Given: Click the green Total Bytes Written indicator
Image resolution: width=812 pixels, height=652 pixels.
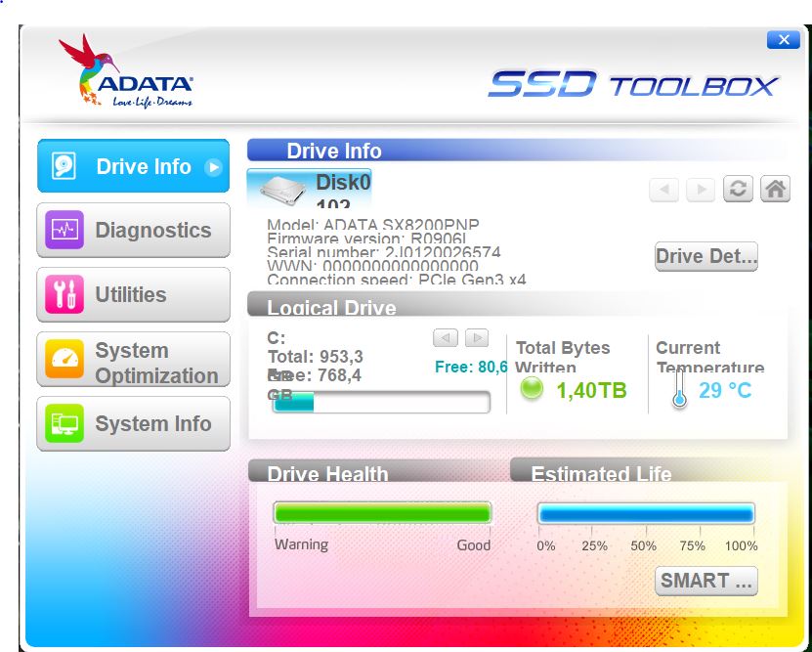Looking at the screenshot, I should [532, 388].
